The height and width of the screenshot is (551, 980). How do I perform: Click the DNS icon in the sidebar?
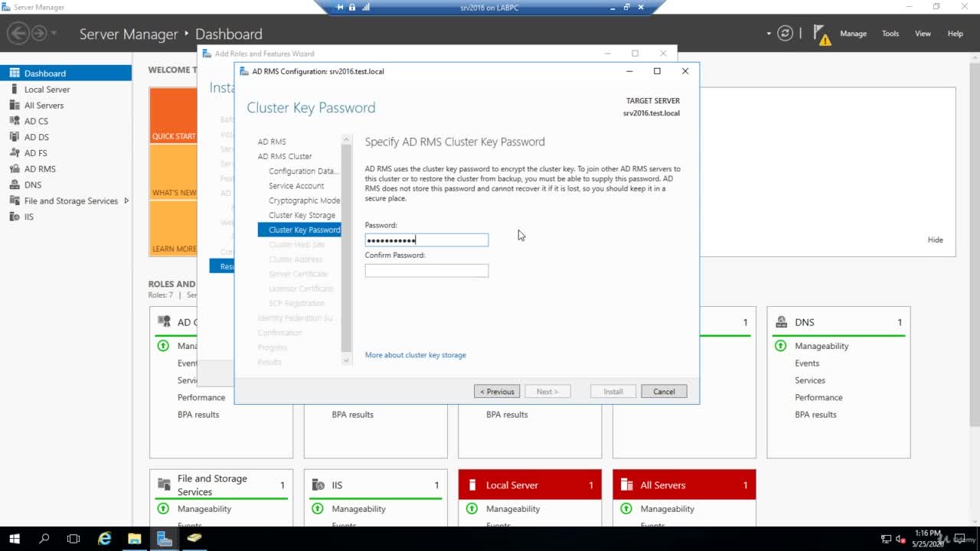14,184
